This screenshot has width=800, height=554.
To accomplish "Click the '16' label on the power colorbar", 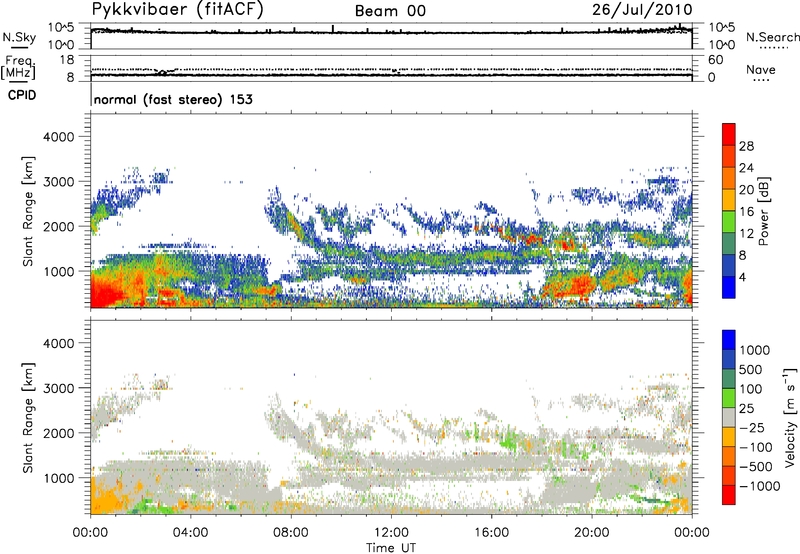I will point(746,212).
